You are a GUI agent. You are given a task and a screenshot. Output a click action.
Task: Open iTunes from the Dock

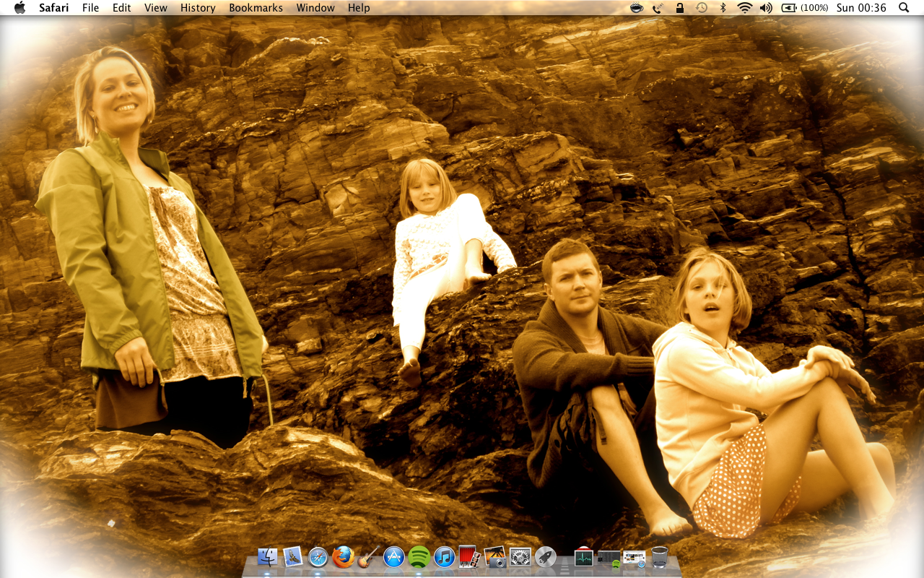coord(444,557)
